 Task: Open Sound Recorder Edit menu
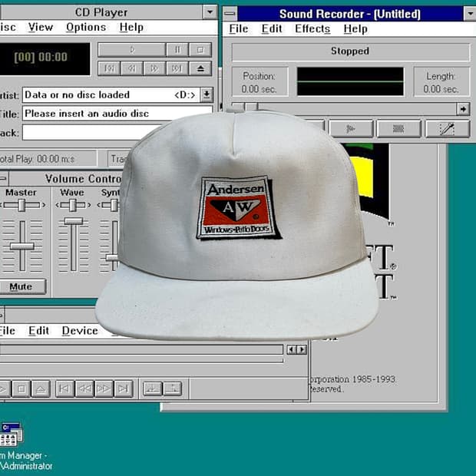[x=272, y=29]
